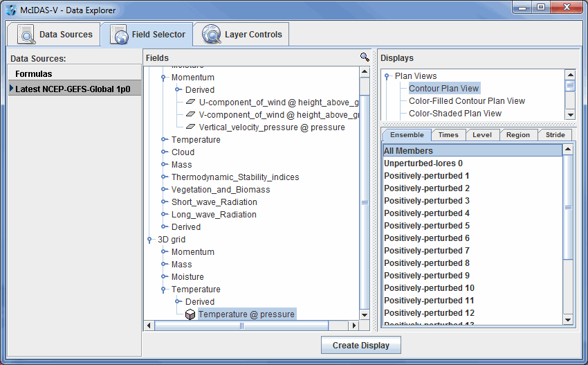Click the V-component_of_wind 2D grid icon

[x=191, y=115]
